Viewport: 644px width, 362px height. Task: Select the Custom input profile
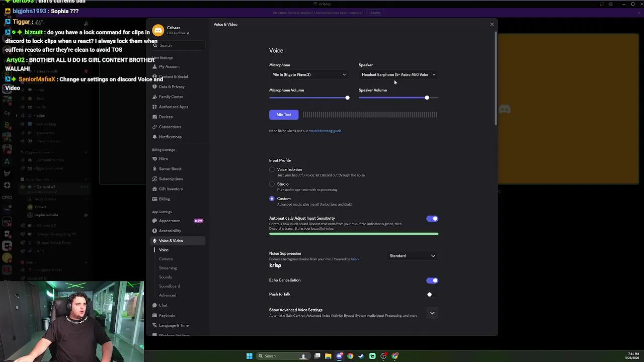click(x=272, y=199)
